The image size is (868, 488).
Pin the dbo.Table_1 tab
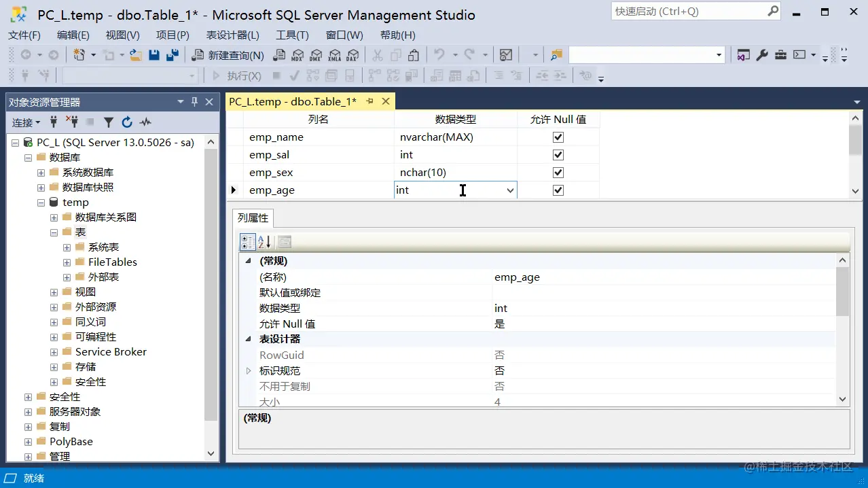coord(370,101)
